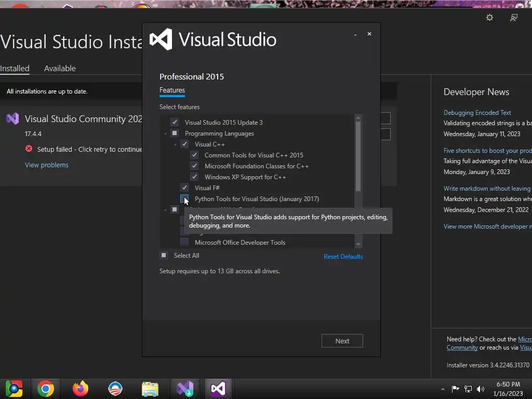The height and width of the screenshot is (399, 532).
Task: Click the volume speaker tray icon
Action: (x=481, y=389)
